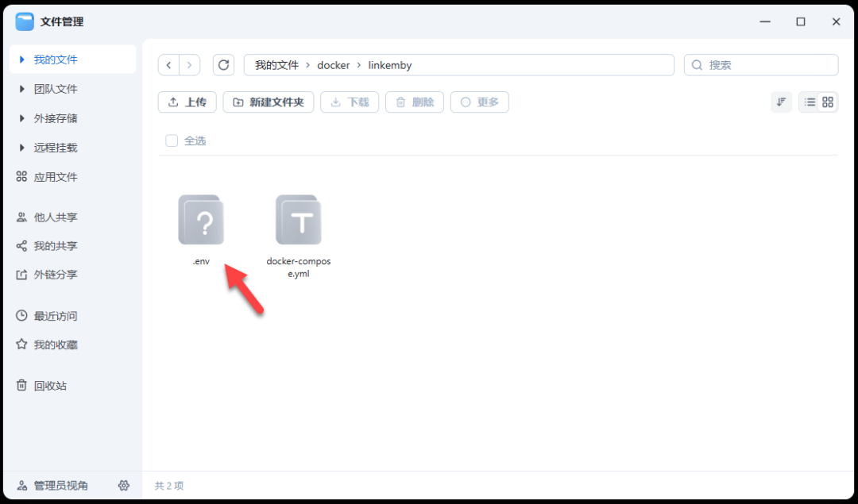
Task: Check the 全选 select-all checkbox
Action: tap(172, 140)
